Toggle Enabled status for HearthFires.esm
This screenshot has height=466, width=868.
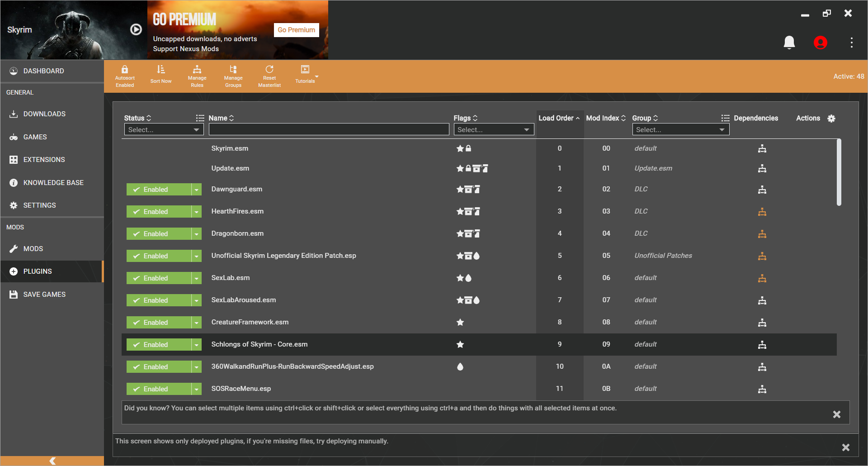pos(159,212)
